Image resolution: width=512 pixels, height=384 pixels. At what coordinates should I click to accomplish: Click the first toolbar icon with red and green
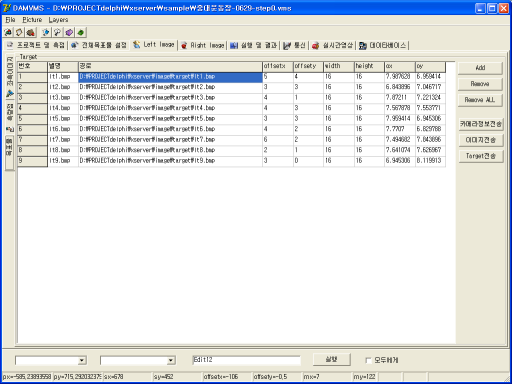(x=8, y=32)
